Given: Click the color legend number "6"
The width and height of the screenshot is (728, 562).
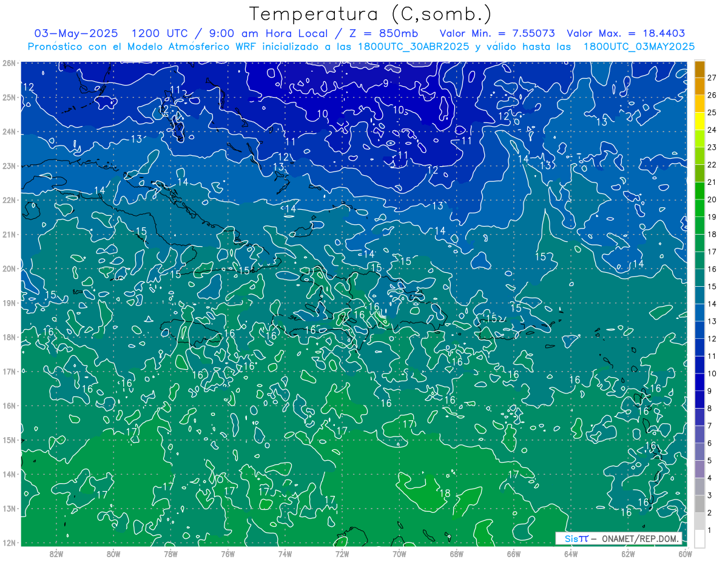Looking at the screenshot, I should (x=710, y=443).
